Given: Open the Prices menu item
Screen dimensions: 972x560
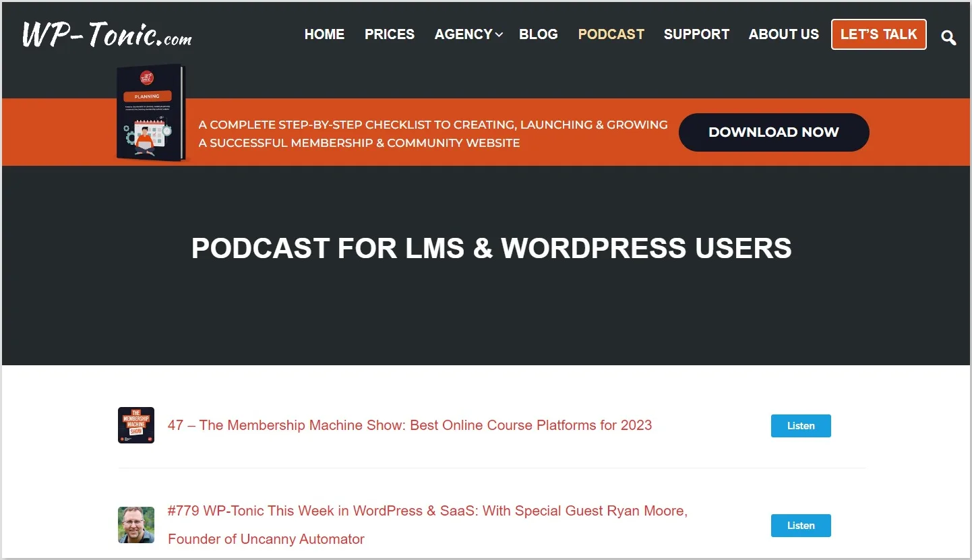Looking at the screenshot, I should pyautogui.click(x=390, y=34).
